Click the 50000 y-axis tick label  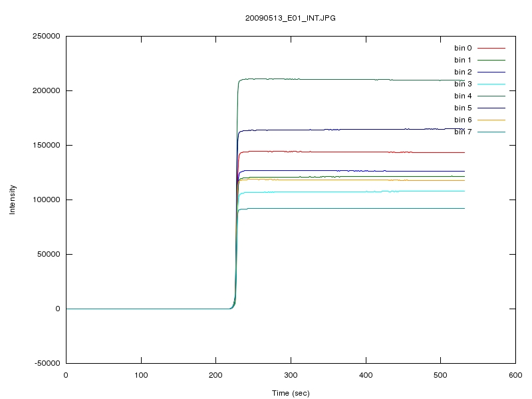point(49,254)
